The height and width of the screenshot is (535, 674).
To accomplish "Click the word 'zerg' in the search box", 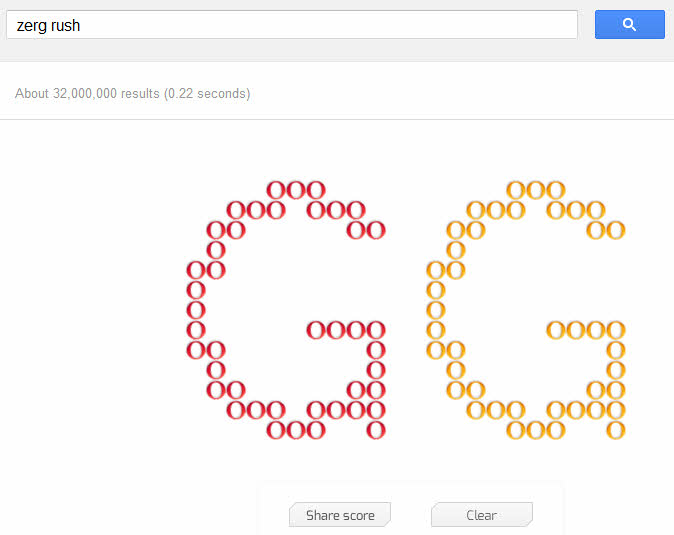I will 31,26.
